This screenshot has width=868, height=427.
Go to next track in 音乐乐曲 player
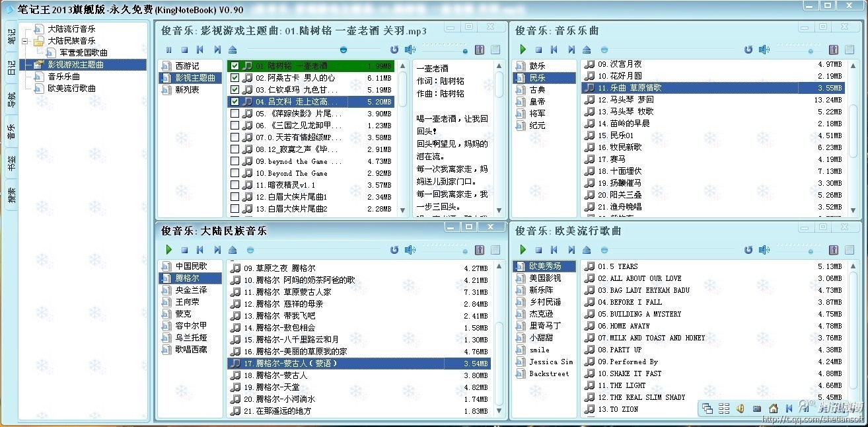point(571,50)
